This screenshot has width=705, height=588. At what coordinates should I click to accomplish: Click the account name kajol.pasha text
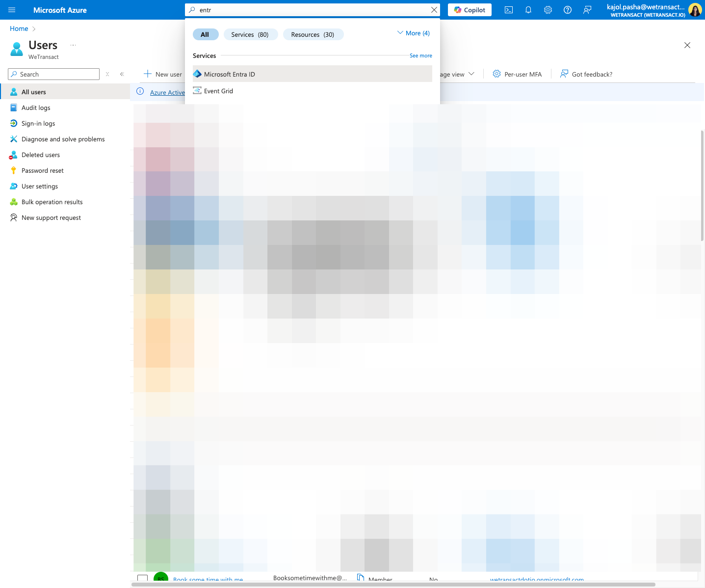click(x=645, y=7)
